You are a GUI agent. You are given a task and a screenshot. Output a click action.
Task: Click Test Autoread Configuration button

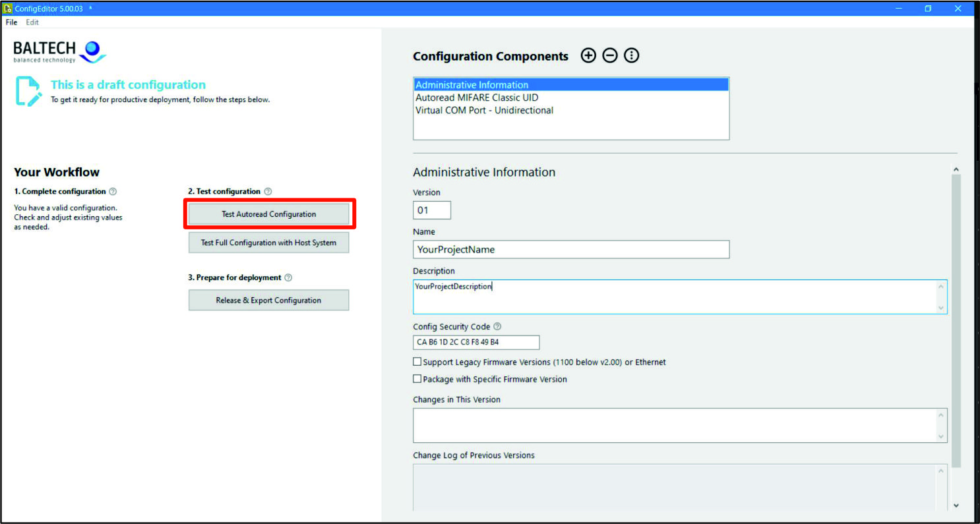269,214
